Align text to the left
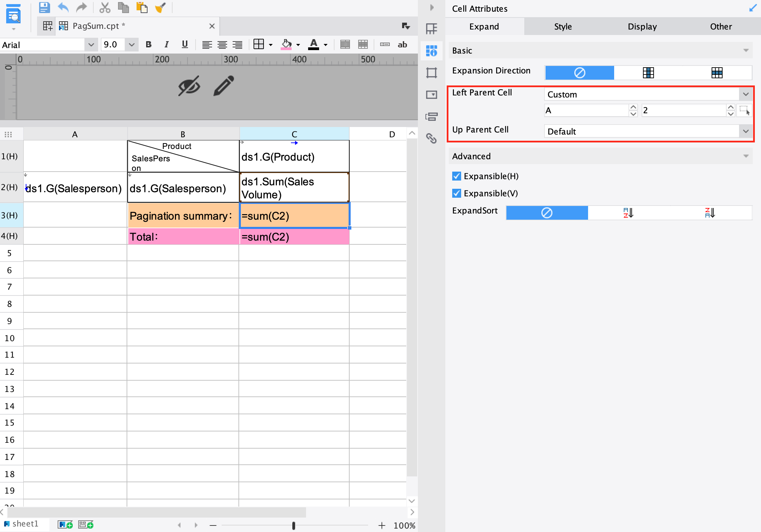The height and width of the screenshot is (532, 761). (x=207, y=45)
